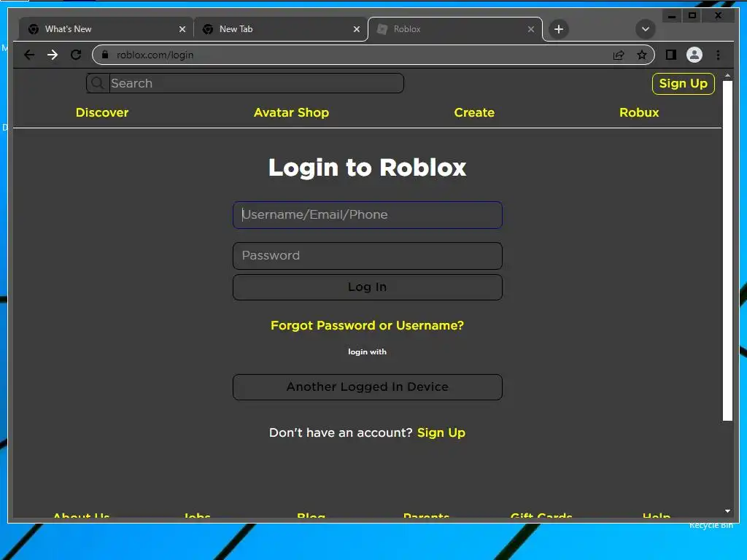Close the New Tab tab

pos(356,29)
